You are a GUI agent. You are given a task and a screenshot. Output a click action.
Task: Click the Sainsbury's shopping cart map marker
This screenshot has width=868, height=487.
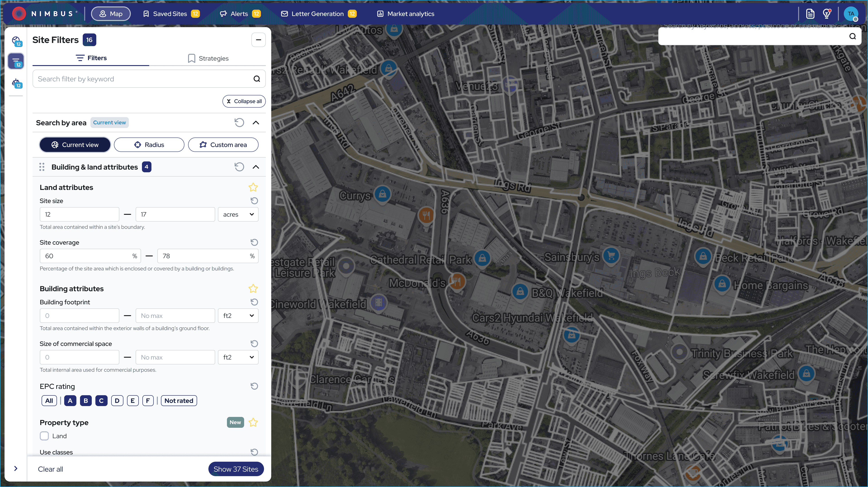coord(611,256)
